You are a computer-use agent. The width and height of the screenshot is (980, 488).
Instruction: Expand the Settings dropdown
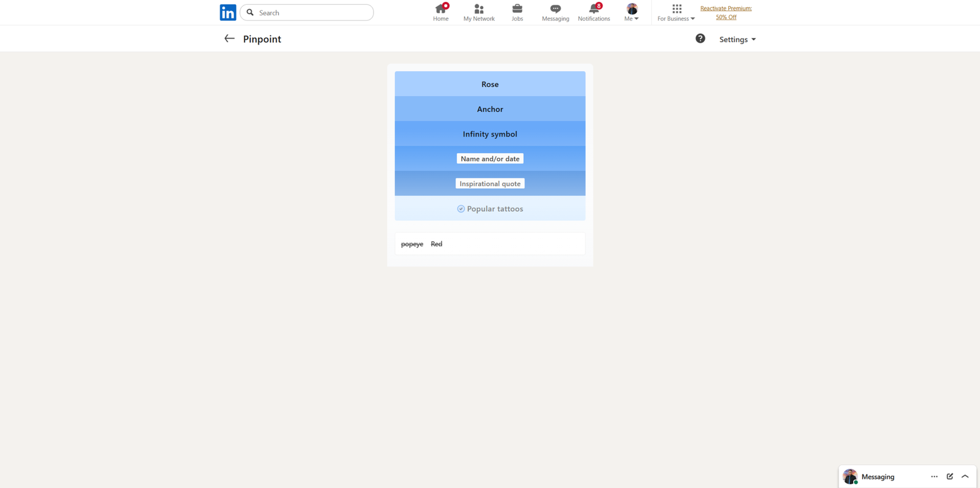(x=737, y=39)
